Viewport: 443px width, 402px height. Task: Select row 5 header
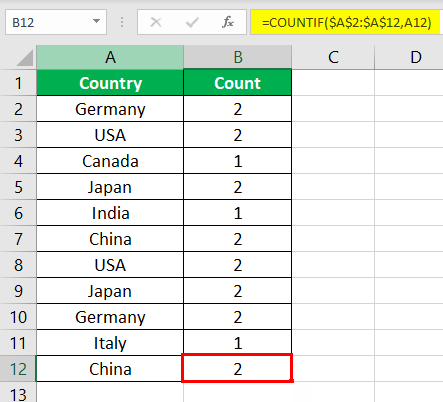[18, 187]
